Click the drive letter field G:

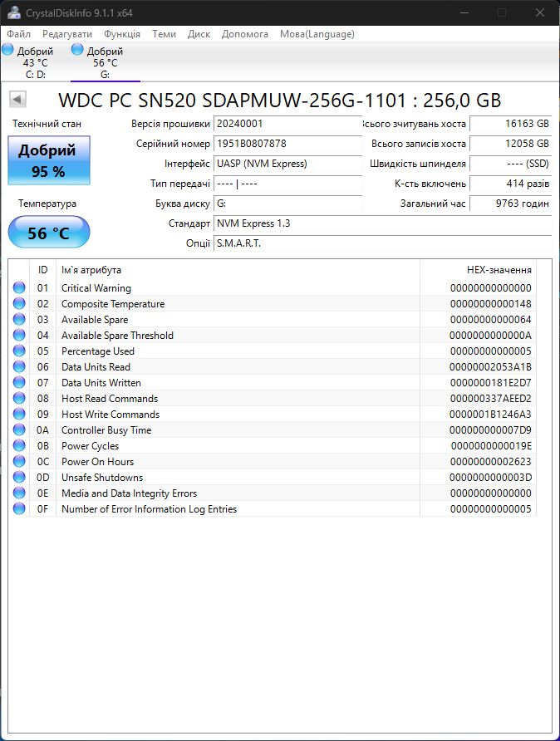pos(287,204)
